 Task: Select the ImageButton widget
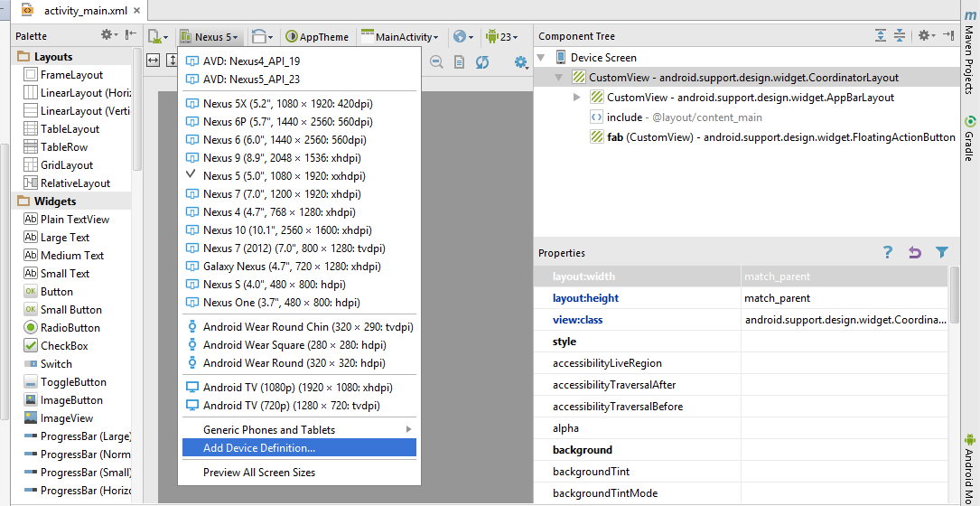click(71, 400)
